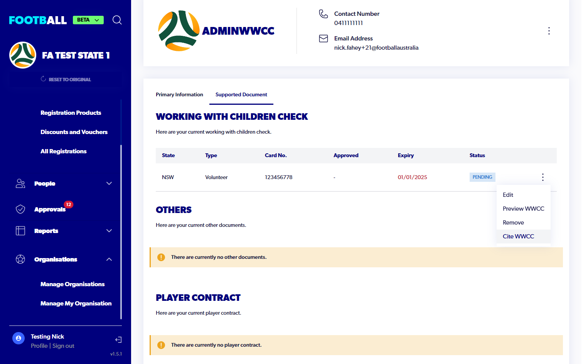Open Registration Products page
588x364 pixels.
tap(71, 113)
